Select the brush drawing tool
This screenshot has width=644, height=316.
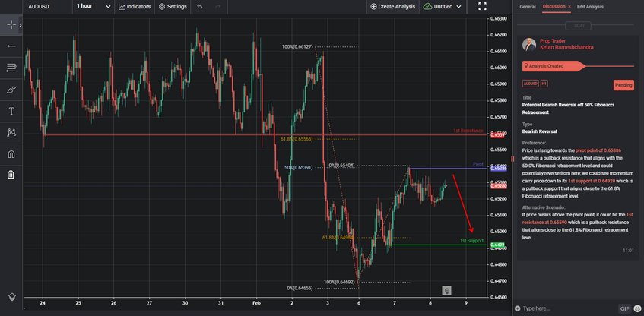[x=11, y=90]
